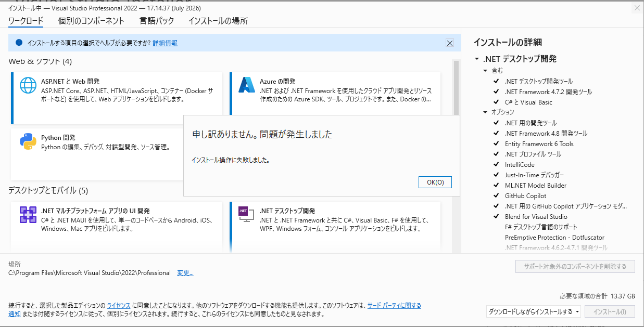This screenshot has height=327, width=644.
Task: Click the デスクトップとモバイル (5) heading
Action: (48, 190)
